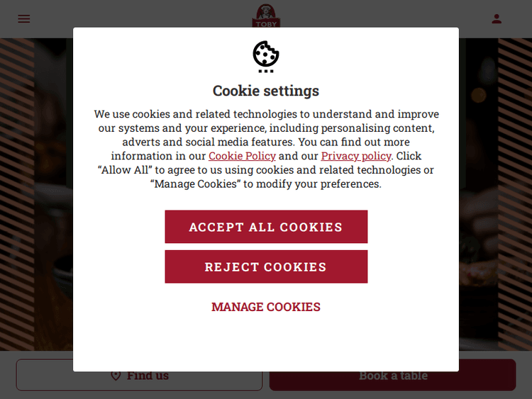Select the Reject Cookies button
The image size is (532, 399).
point(266,266)
